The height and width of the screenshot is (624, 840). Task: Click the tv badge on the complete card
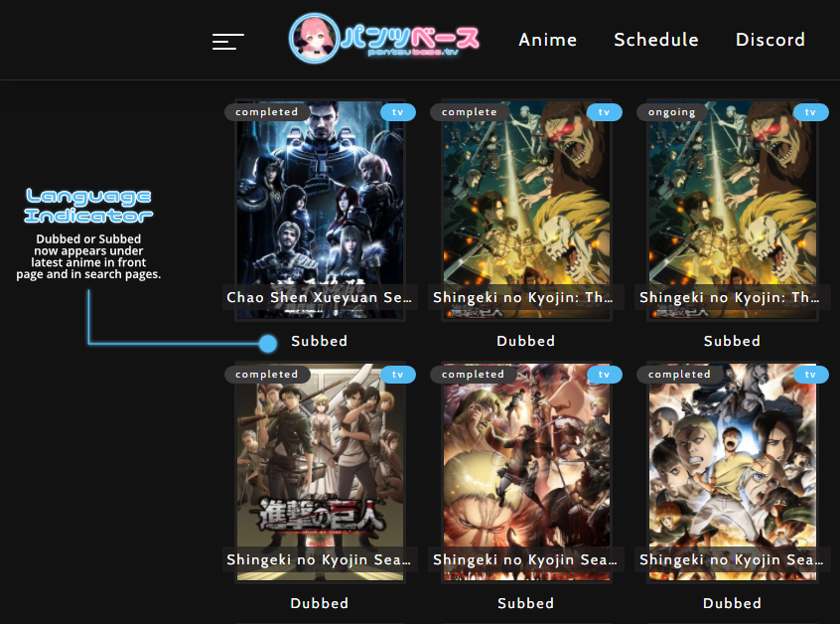[605, 112]
